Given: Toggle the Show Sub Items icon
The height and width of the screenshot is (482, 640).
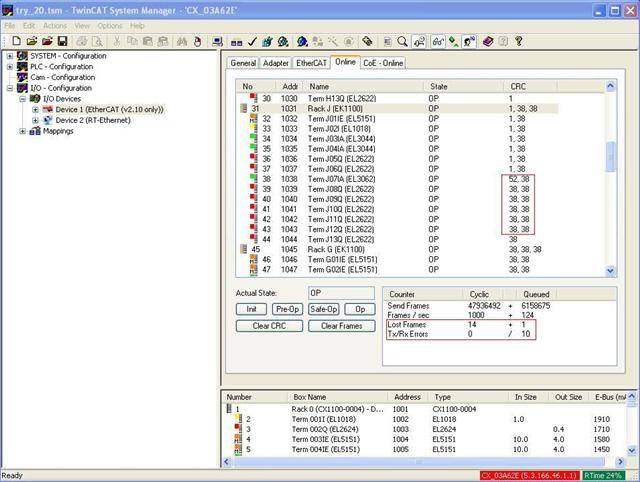Looking at the screenshot, I should (419, 41).
